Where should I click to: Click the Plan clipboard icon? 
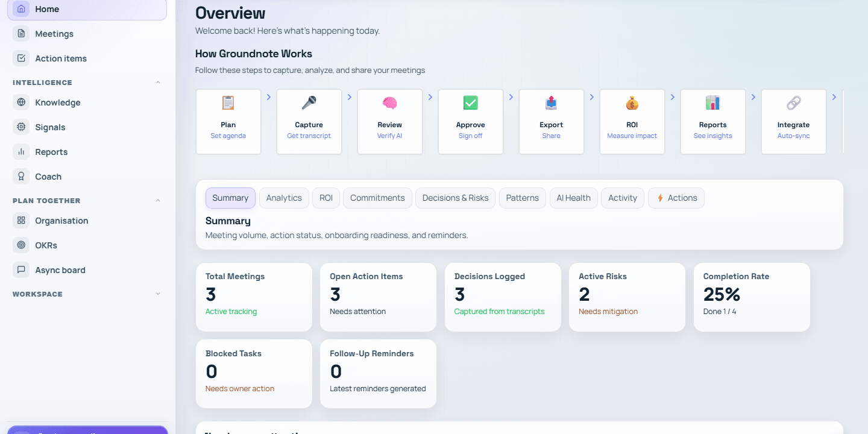(228, 103)
